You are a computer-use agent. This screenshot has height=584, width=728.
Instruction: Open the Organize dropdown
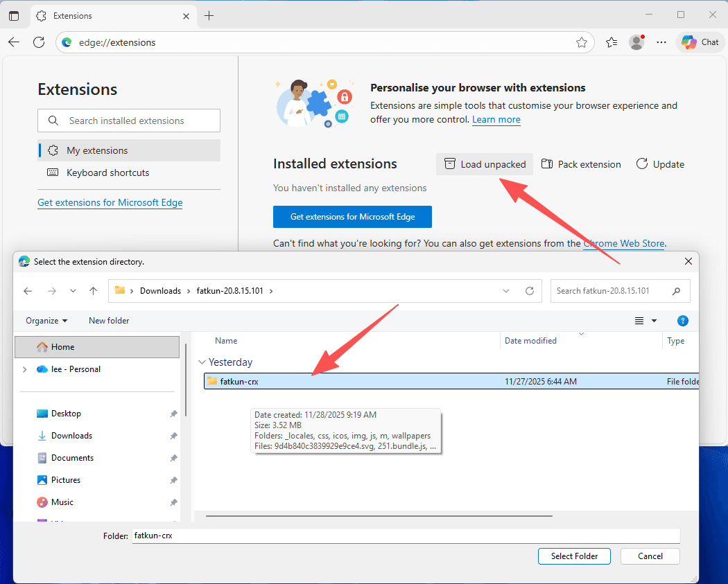tap(46, 320)
